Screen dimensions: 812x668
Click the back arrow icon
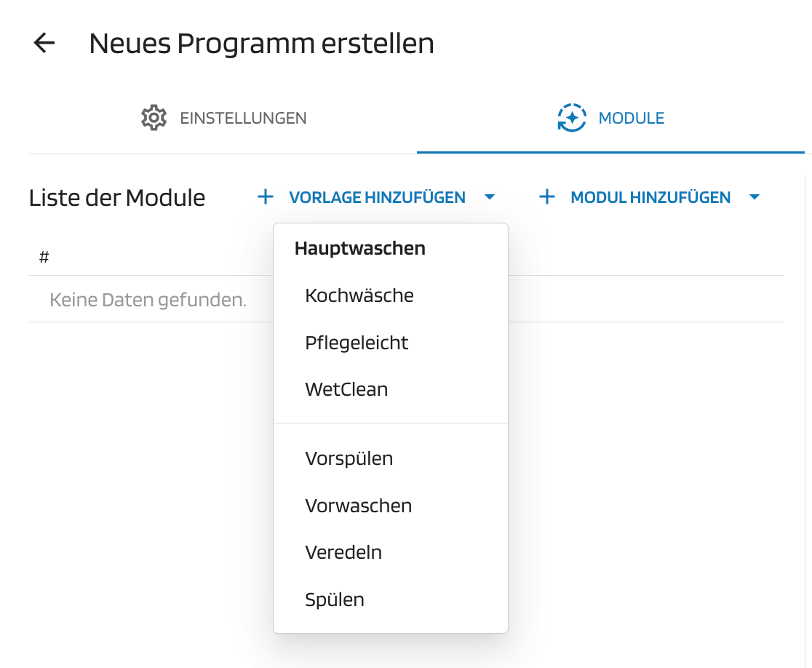pyautogui.click(x=44, y=44)
